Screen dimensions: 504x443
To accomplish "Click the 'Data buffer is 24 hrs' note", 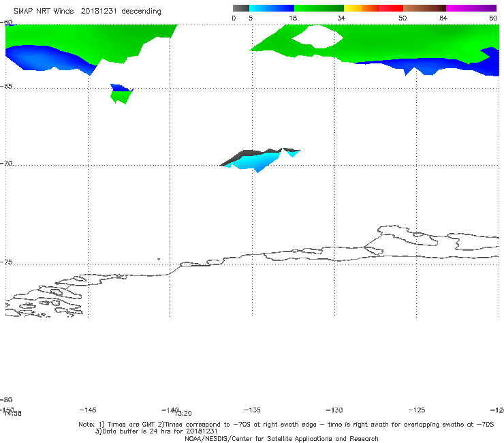I will (x=157, y=431).
